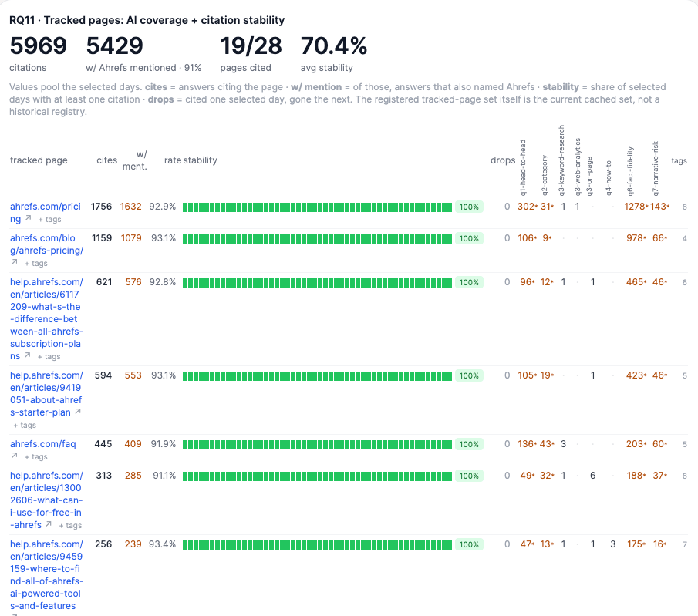Click the q1-head-to-head column header
Screen dimensions: 698x616
[x=523, y=167]
